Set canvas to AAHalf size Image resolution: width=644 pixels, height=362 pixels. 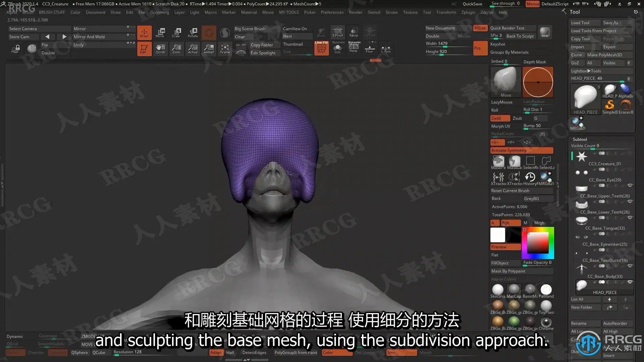pos(209,49)
